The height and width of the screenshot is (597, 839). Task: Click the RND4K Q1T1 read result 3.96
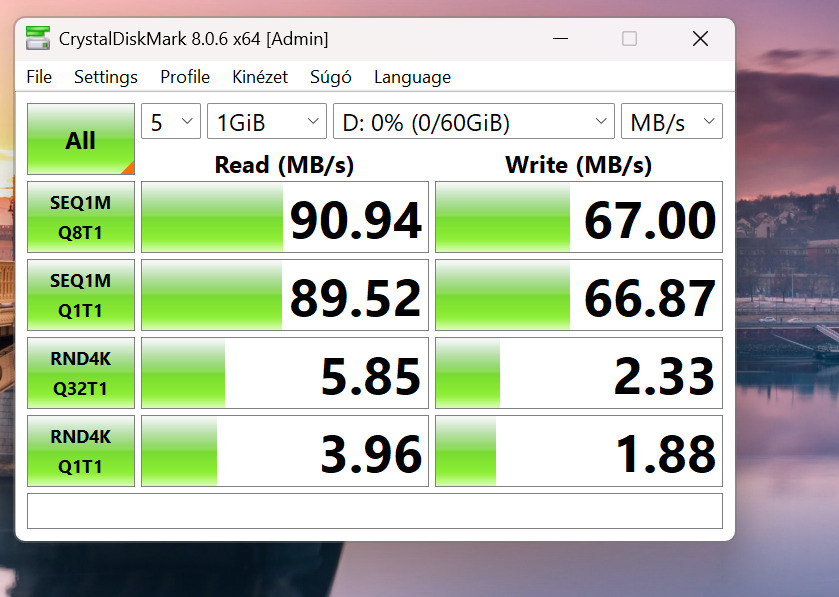point(285,451)
